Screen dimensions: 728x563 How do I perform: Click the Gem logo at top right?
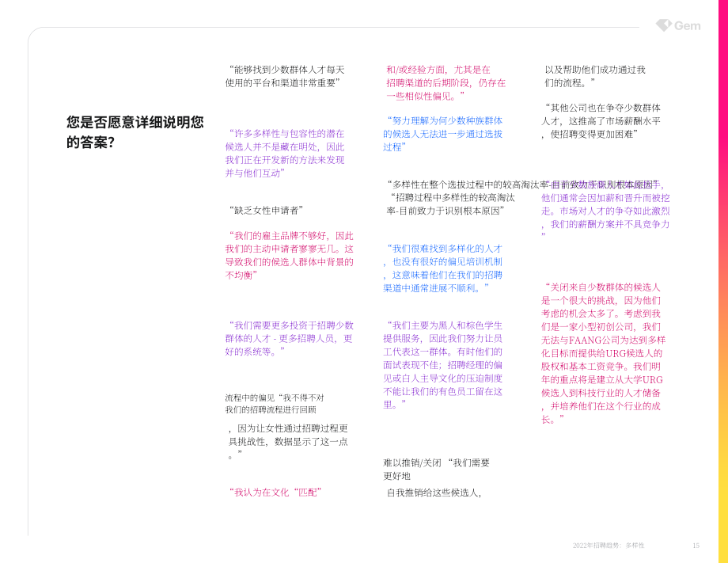[x=678, y=25]
